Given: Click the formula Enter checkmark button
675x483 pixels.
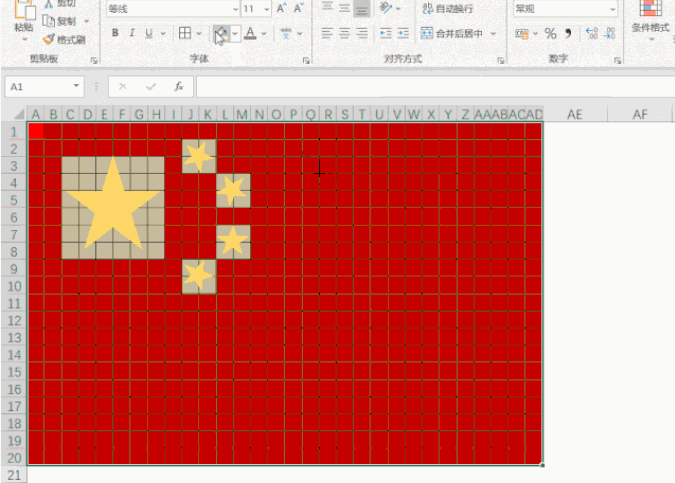Looking at the screenshot, I should [151, 87].
